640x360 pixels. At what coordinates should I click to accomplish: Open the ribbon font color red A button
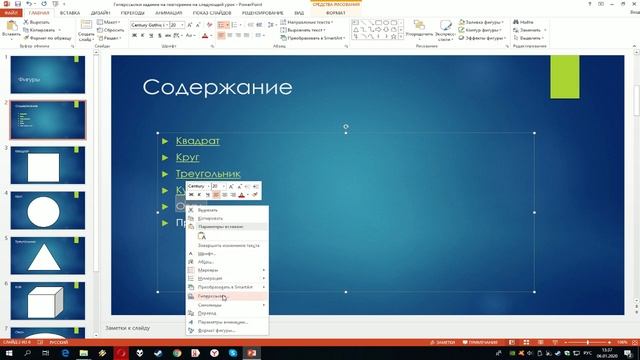pyautogui.click(x=205, y=36)
